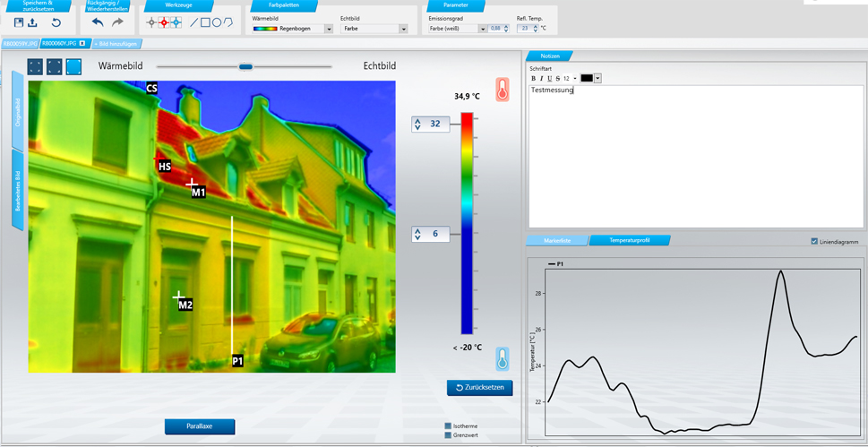The width and height of the screenshot is (868, 447).
Task: Click the circular reset arrow icon
Action: [56, 22]
